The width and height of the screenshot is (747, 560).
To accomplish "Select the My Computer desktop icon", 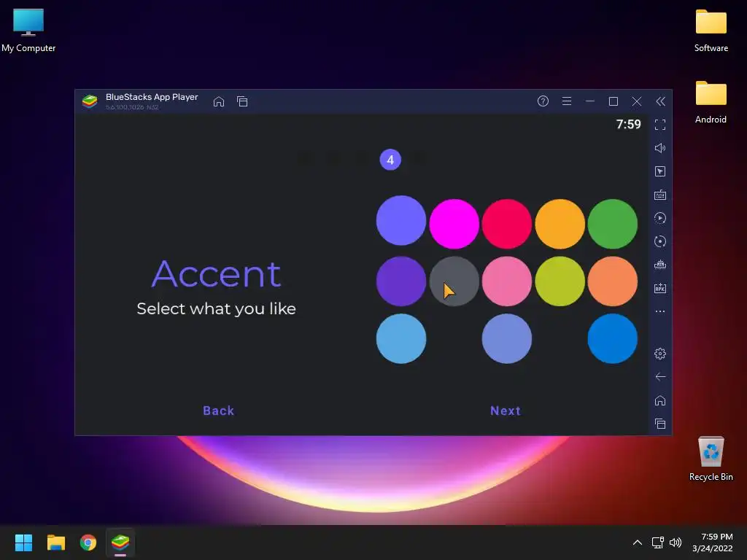I will (x=28, y=31).
